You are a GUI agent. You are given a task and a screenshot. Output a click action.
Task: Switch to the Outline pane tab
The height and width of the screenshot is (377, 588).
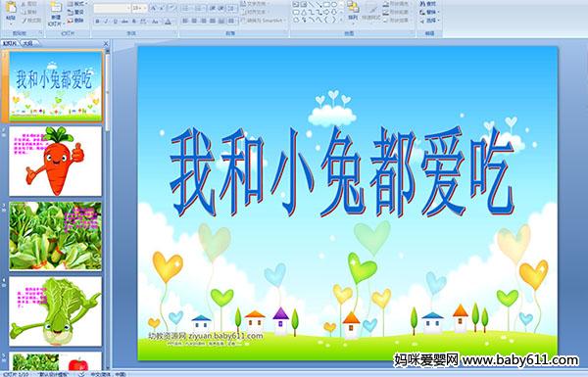tap(28, 43)
